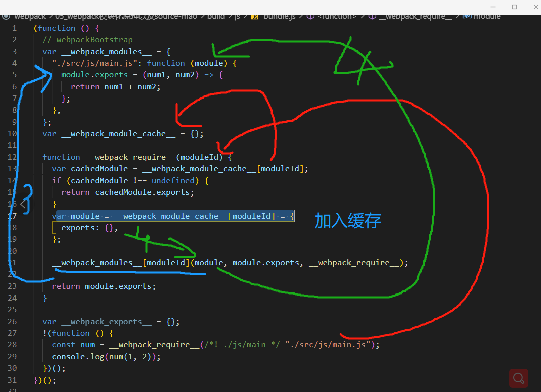Viewport: 541px width, 392px height.
Task: Maximize the editor window
Action: (514, 7)
